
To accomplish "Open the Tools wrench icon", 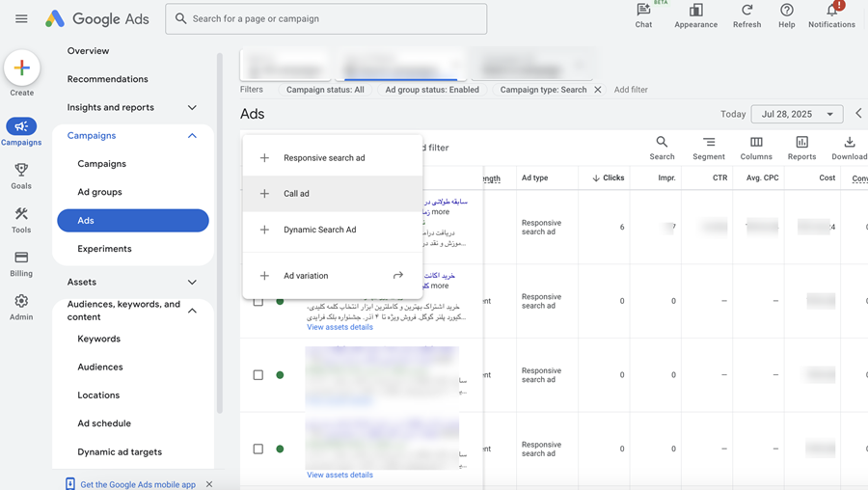I will [x=21, y=213].
